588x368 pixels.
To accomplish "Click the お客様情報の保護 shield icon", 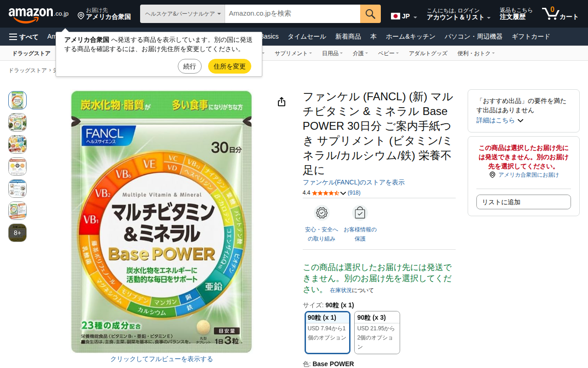I will pos(360,213).
